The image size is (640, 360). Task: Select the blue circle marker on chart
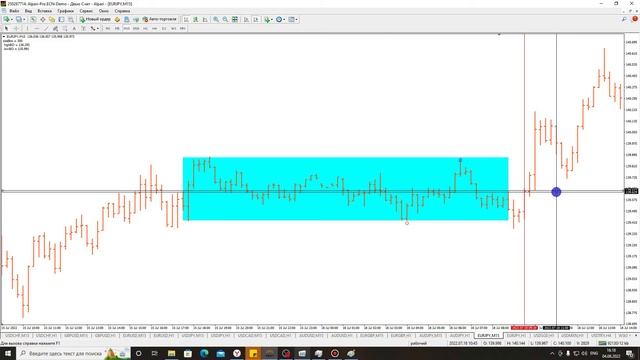(x=556, y=192)
